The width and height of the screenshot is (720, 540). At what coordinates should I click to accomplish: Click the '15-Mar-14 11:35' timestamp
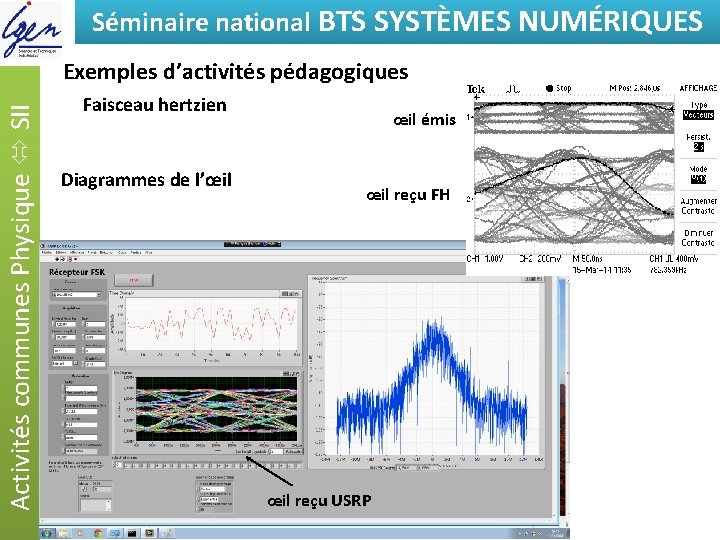[x=602, y=270]
